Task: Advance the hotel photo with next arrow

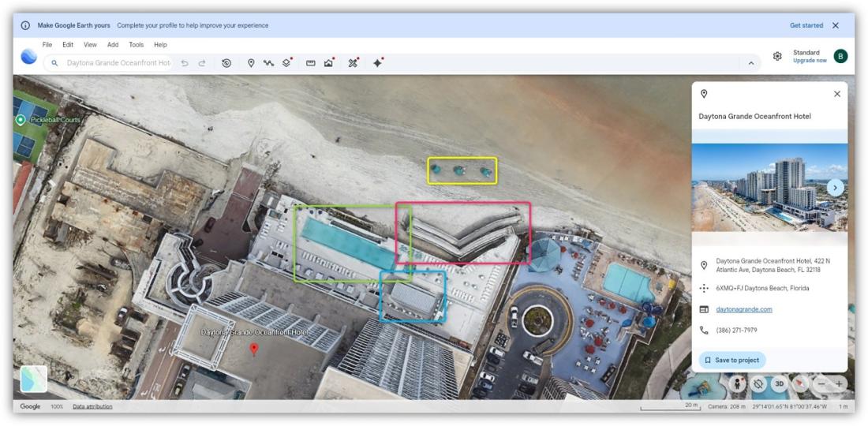Action: click(835, 187)
